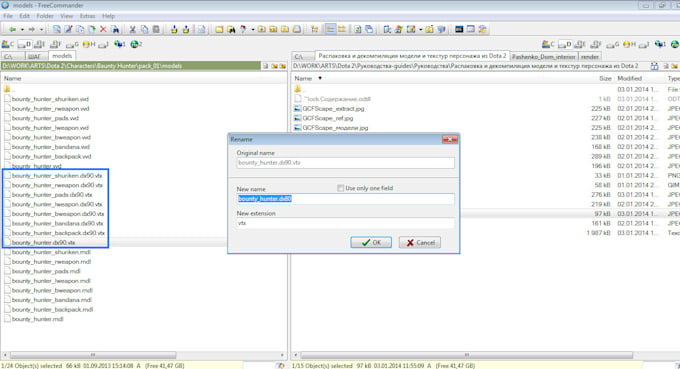This screenshot has height=369, width=680.
Task: Close the Rename dialog with red X
Action: pyautogui.click(x=450, y=139)
